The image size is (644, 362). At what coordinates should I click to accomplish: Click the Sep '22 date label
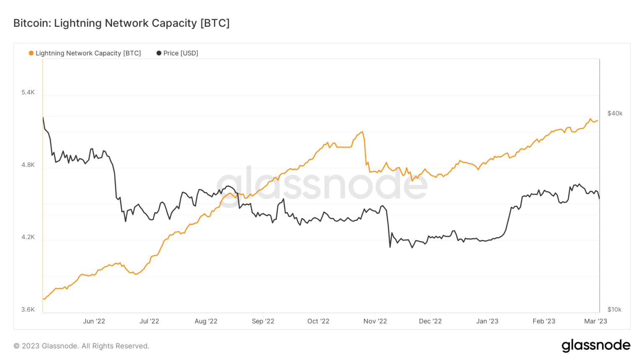(x=263, y=321)
